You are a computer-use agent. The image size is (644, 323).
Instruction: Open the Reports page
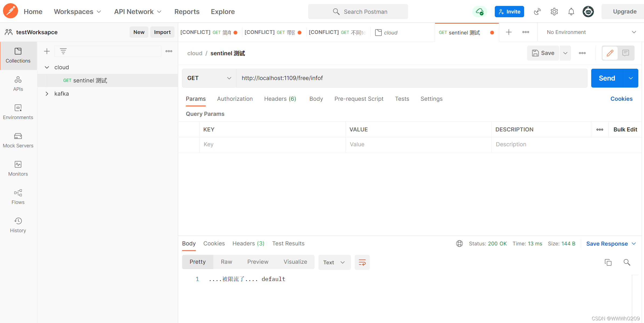point(187,12)
